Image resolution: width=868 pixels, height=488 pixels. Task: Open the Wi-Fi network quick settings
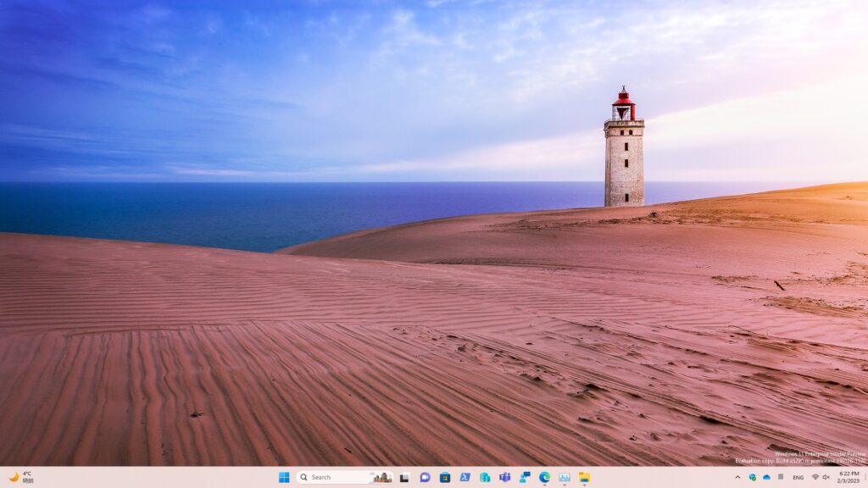(815, 477)
